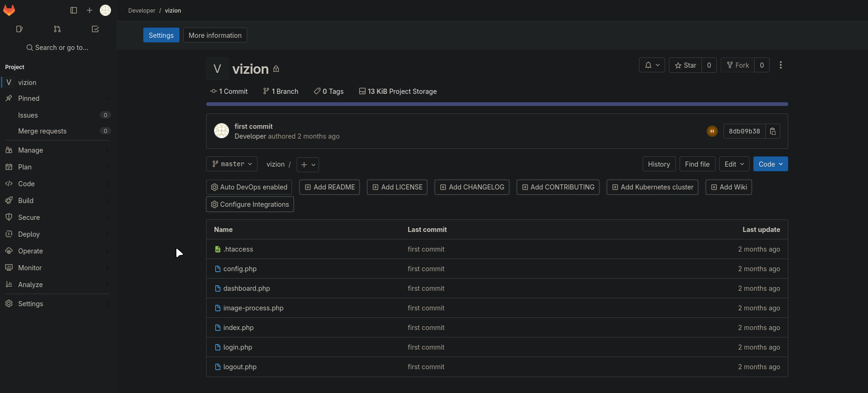Click the issues icon in sidebar header
Screen dimensions: 868x393
[19, 29]
